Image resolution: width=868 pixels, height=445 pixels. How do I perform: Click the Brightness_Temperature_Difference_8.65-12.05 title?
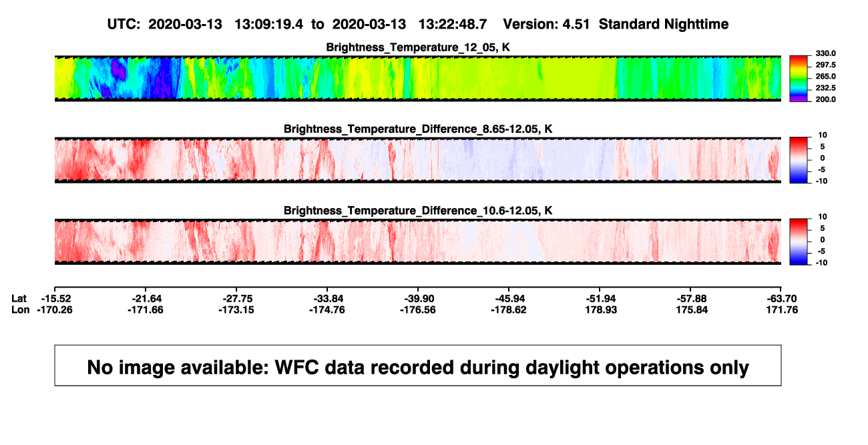click(x=418, y=129)
